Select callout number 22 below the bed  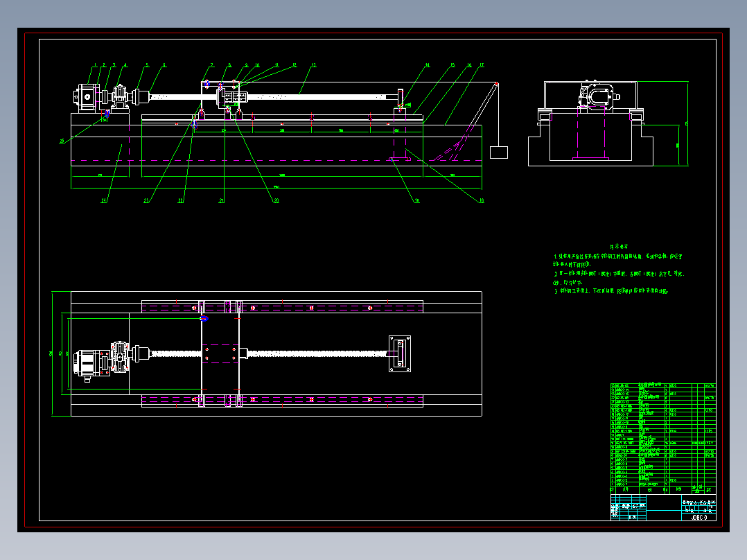[x=181, y=201]
